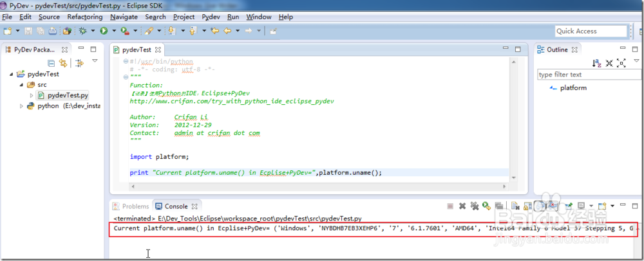Go back with yellow left arrow
The width and height of the screenshot is (644, 261).
click(x=227, y=31)
